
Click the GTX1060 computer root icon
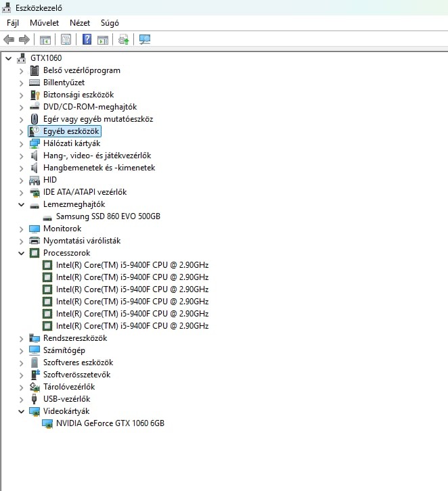point(21,58)
